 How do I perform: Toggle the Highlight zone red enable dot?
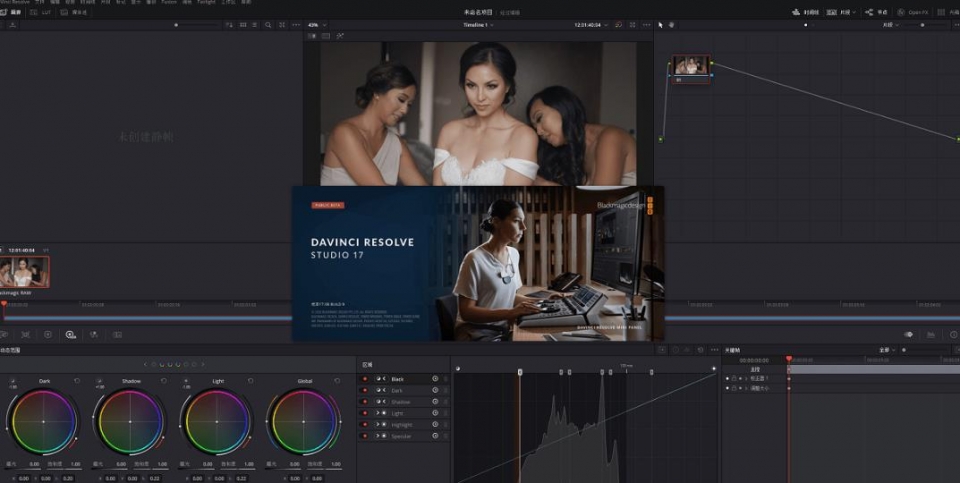[366, 424]
